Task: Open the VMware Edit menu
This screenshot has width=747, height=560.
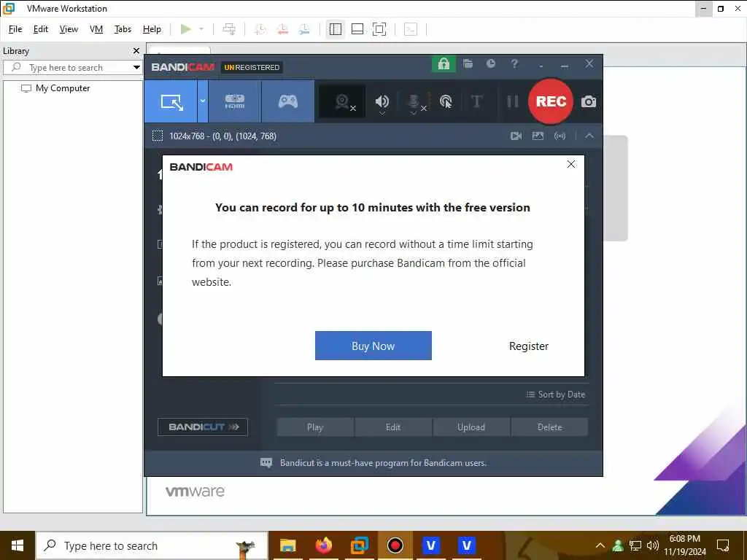Action: point(41,29)
